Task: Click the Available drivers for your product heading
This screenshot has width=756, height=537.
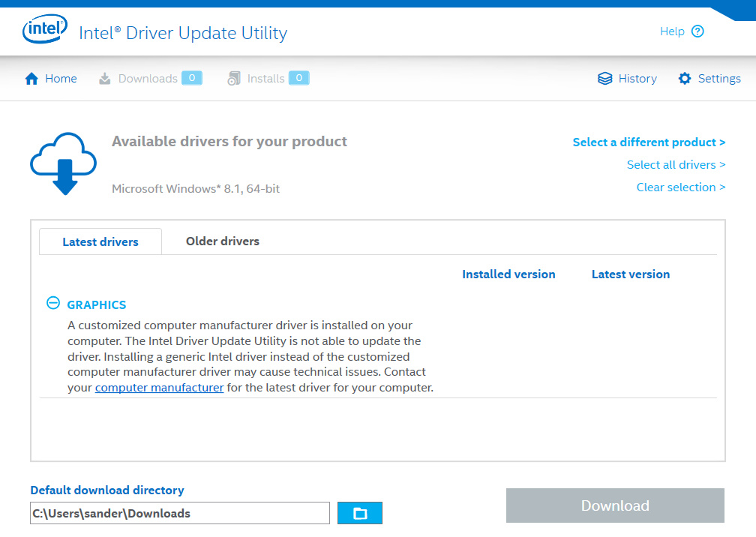Action: (x=229, y=141)
